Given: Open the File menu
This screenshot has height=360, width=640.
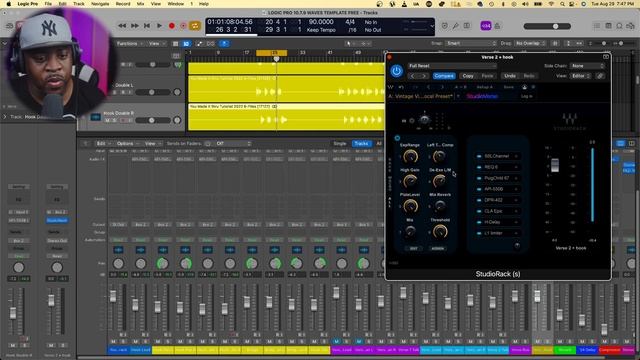Looking at the screenshot, I should coord(48,4).
